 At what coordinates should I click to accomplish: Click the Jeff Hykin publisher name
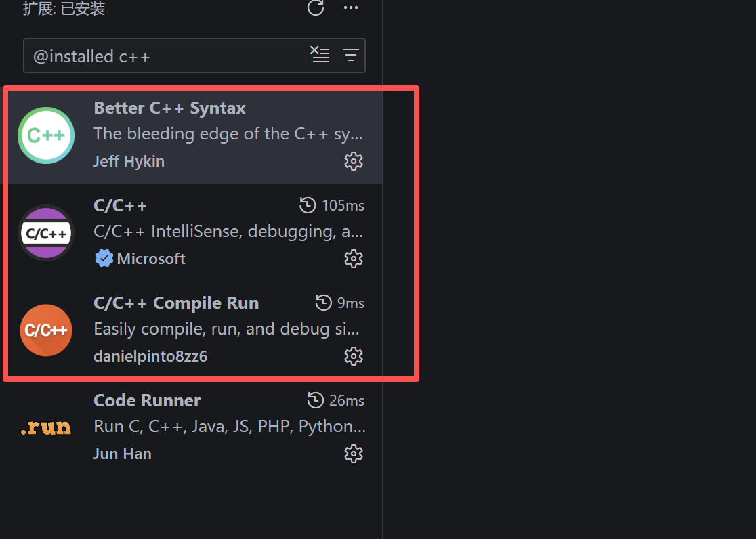(129, 161)
